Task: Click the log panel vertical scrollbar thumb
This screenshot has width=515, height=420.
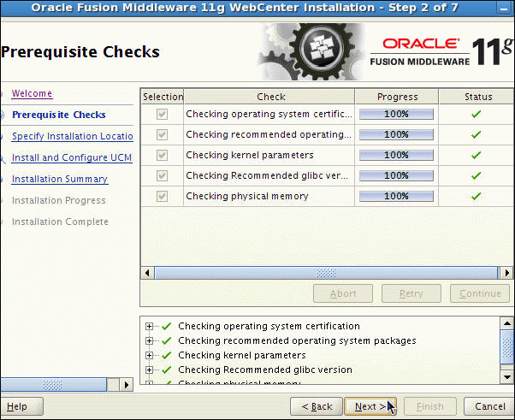Action: (506, 346)
